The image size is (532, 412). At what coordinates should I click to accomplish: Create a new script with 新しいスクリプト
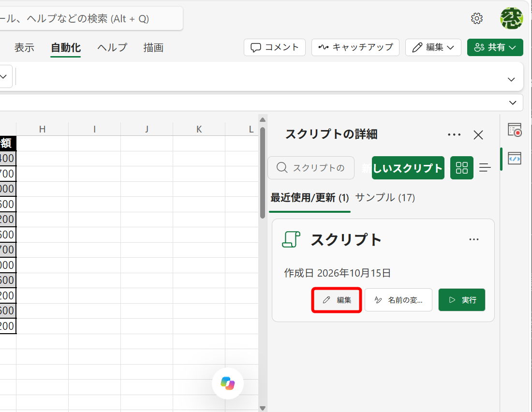coord(408,168)
